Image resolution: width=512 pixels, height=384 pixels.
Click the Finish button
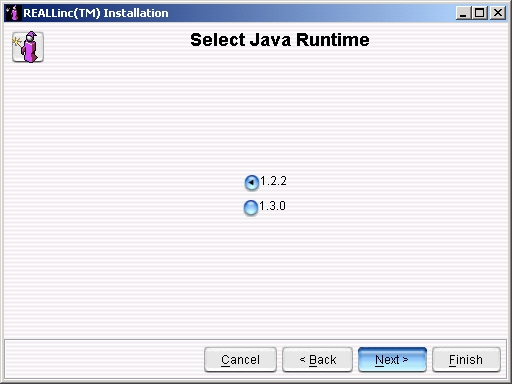click(466, 360)
